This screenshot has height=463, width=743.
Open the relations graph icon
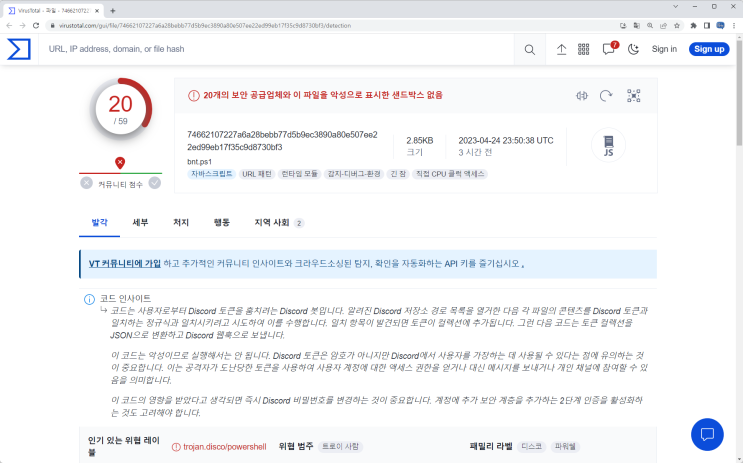click(634, 96)
